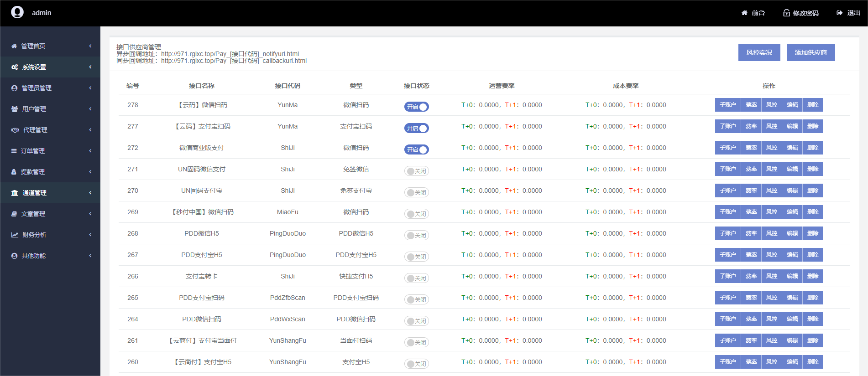Click the user icon next to 其他功能
Viewport: 868px width, 376px height.
click(14, 256)
